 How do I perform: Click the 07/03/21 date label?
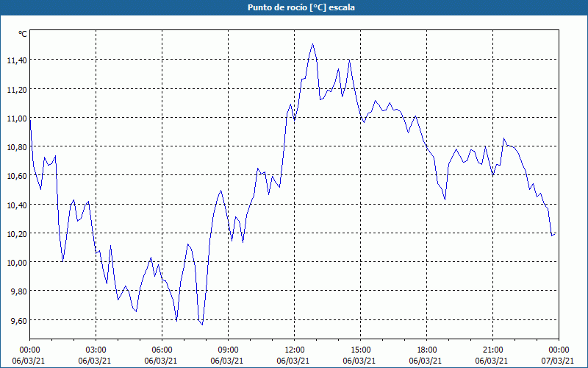(x=558, y=361)
